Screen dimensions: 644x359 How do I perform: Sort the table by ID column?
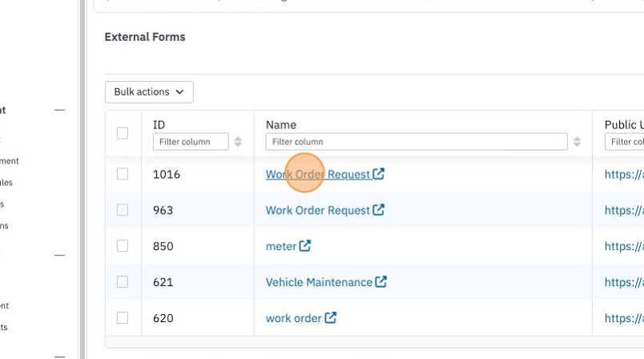coord(238,142)
